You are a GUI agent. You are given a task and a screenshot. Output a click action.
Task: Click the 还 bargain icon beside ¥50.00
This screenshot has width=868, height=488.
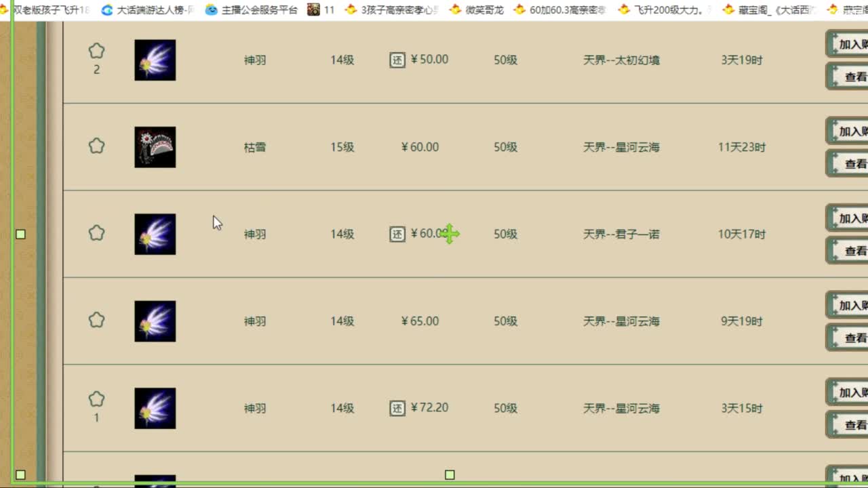[x=397, y=60]
